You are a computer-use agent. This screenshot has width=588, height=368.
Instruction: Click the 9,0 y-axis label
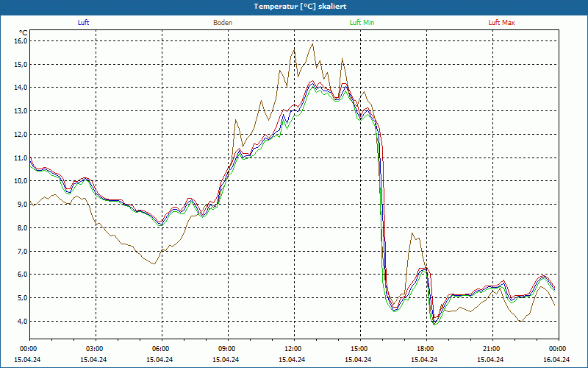(23, 205)
